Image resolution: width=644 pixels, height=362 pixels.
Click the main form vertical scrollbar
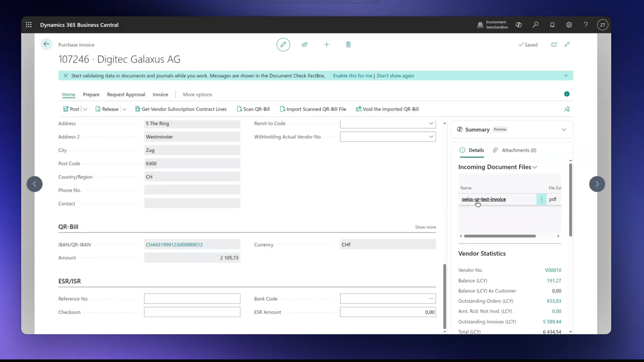click(444, 296)
